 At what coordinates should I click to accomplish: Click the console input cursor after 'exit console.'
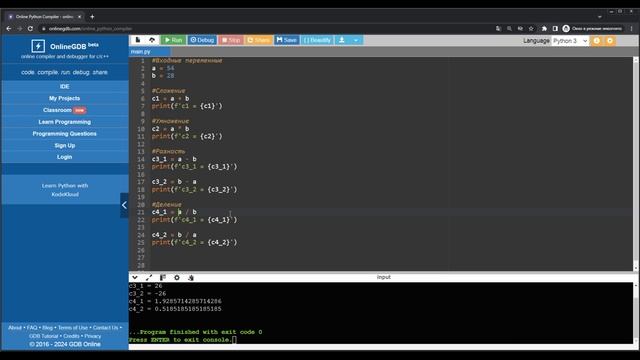pos(234,340)
